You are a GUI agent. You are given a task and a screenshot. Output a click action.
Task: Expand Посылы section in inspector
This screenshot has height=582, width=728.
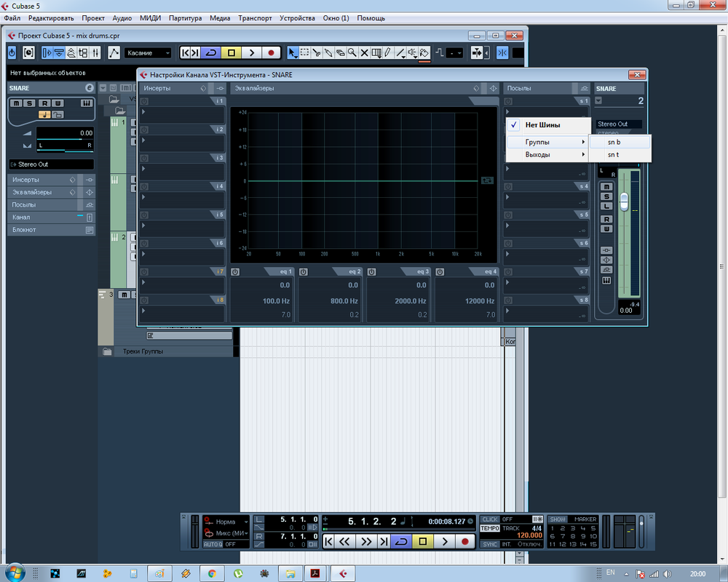pos(51,204)
